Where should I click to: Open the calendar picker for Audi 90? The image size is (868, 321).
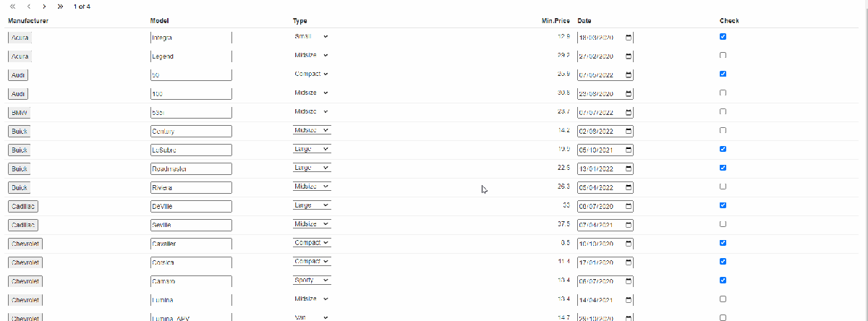628,74
